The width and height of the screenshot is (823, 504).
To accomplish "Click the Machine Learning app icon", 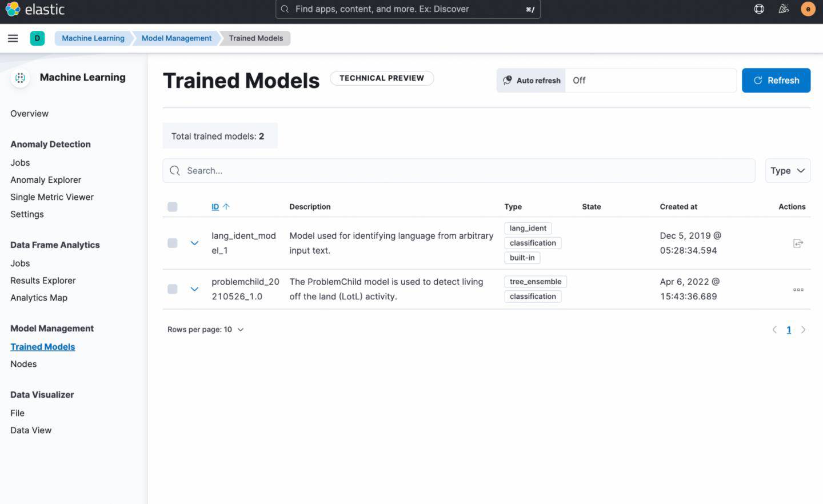I will (20, 78).
